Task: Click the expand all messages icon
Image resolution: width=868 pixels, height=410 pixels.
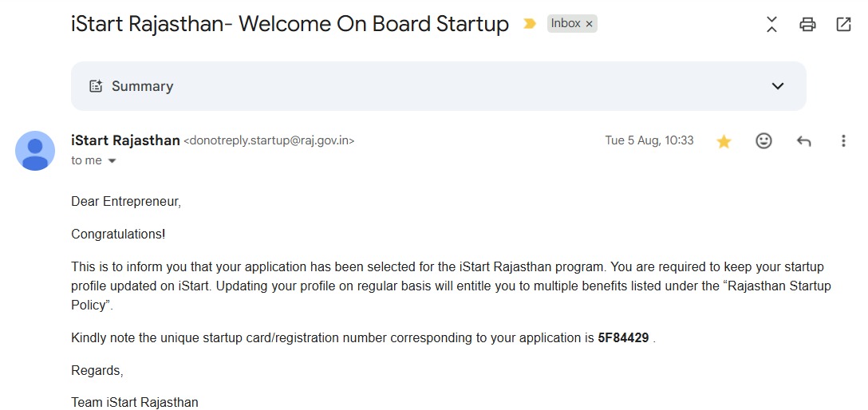Action: point(771,25)
